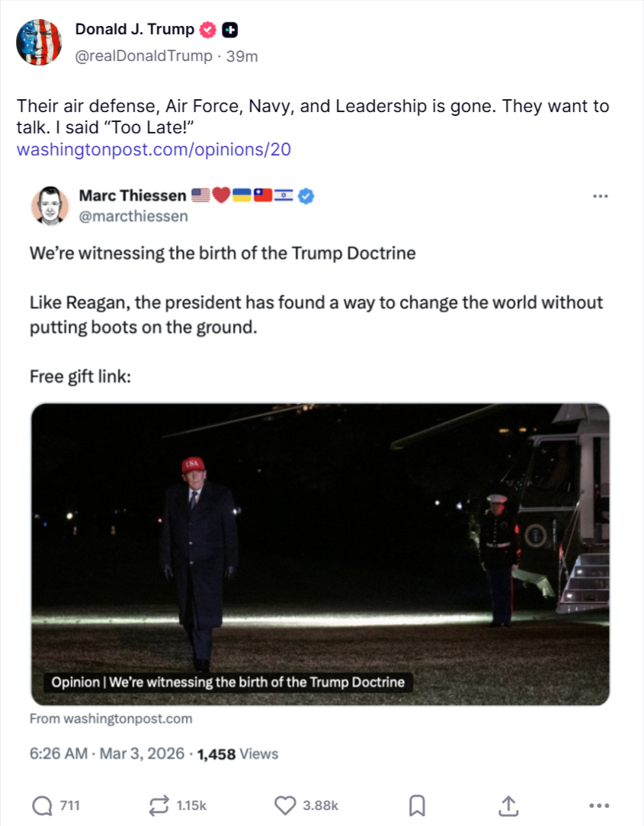This screenshot has width=644, height=826.
Task: Click the 6:26 AM Mar 3, 2026 timestamp
Action: pyautogui.click(x=107, y=754)
